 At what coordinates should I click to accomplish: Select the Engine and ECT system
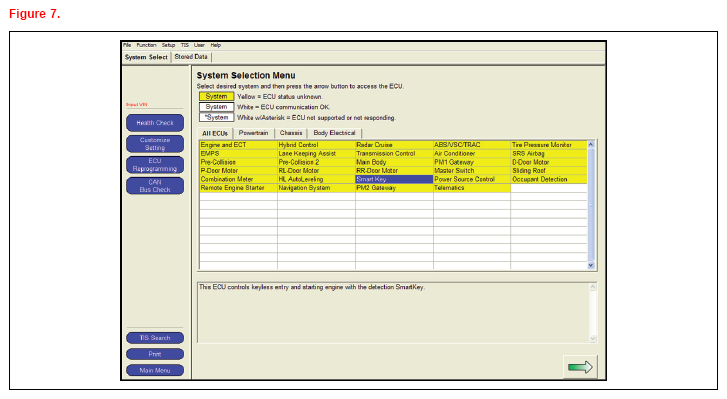point(238,145)
